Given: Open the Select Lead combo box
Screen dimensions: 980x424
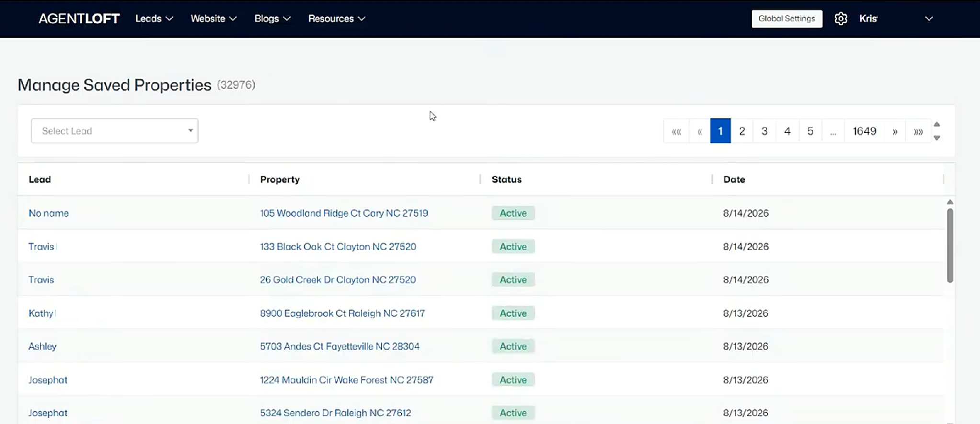Looking at the screenshot, I should tap(114, 131).
